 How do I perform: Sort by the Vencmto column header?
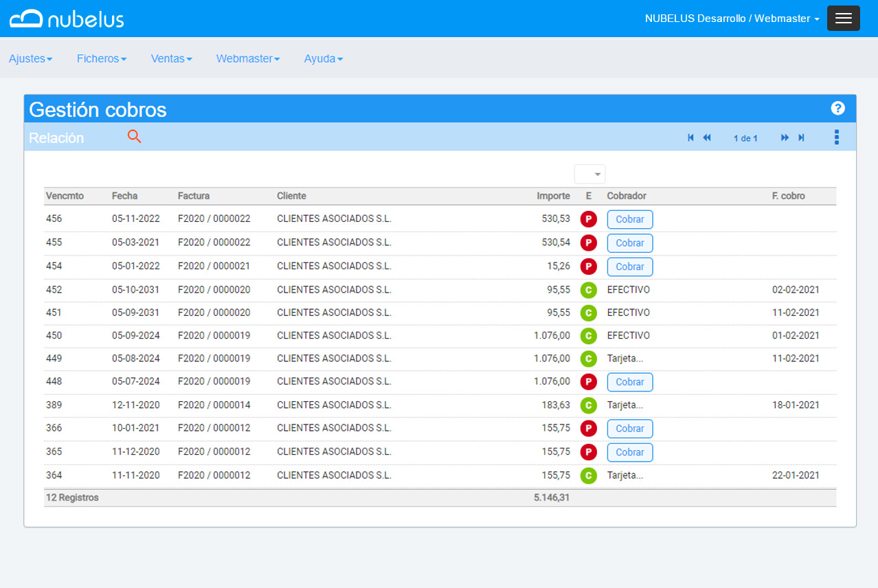click(65, 196)
